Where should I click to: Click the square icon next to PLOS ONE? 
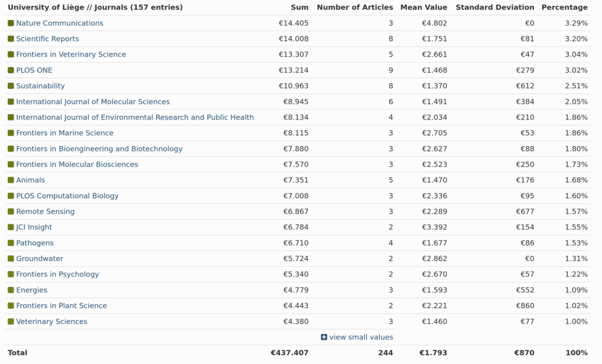click(11, 71)
